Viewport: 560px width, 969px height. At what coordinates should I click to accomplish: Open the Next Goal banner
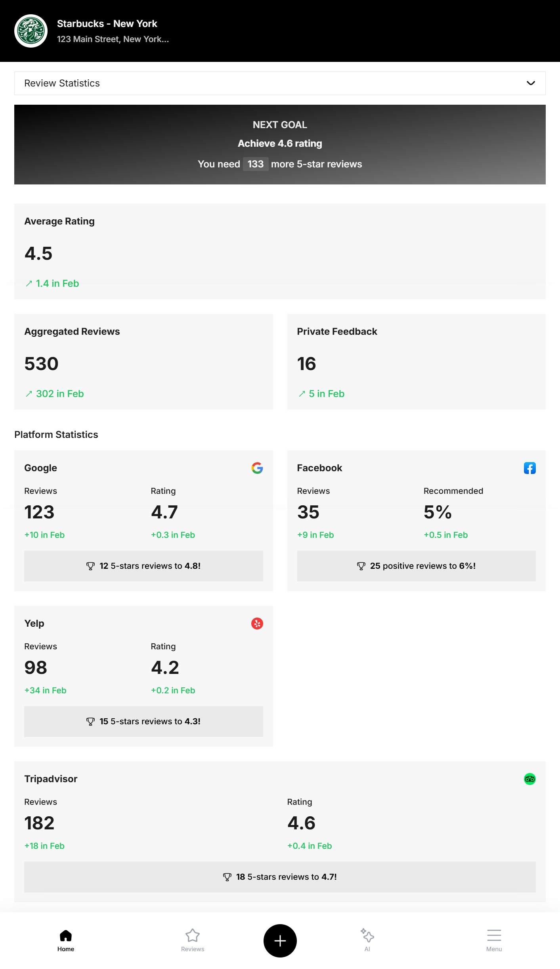point(280,144)
